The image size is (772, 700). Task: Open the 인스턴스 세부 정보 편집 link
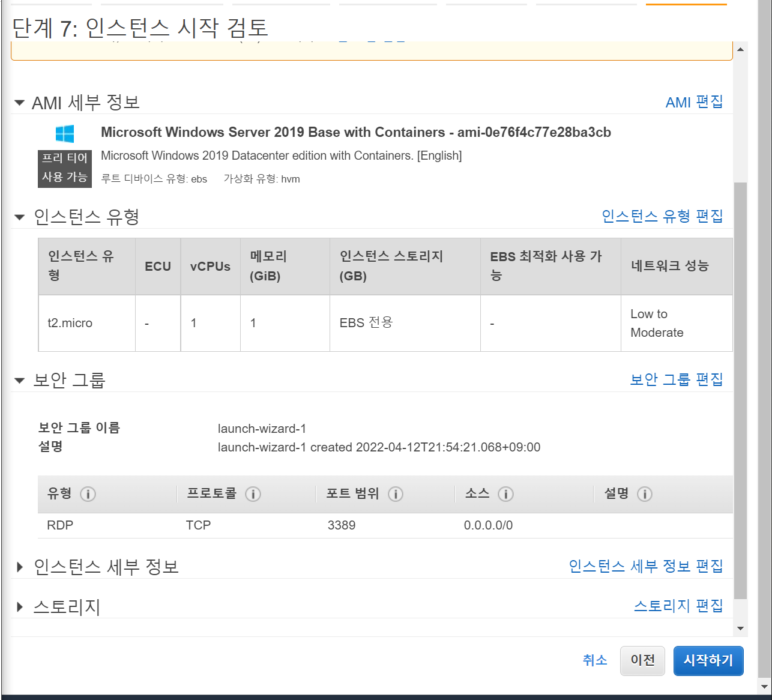pyautogui.click(x=646, y=566)
